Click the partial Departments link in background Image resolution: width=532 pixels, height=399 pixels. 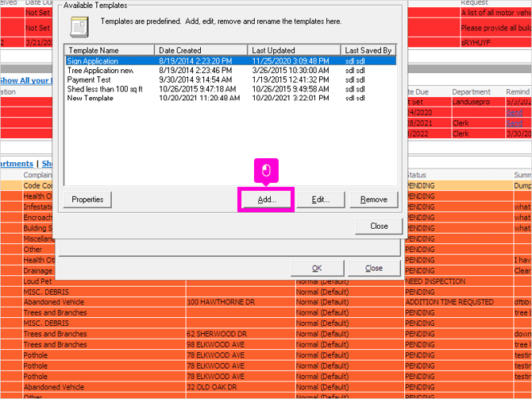click(17, 164)
